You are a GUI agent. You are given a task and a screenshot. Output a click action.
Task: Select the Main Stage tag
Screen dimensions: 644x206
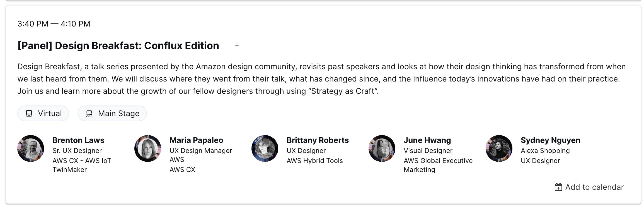click(112, 113)
